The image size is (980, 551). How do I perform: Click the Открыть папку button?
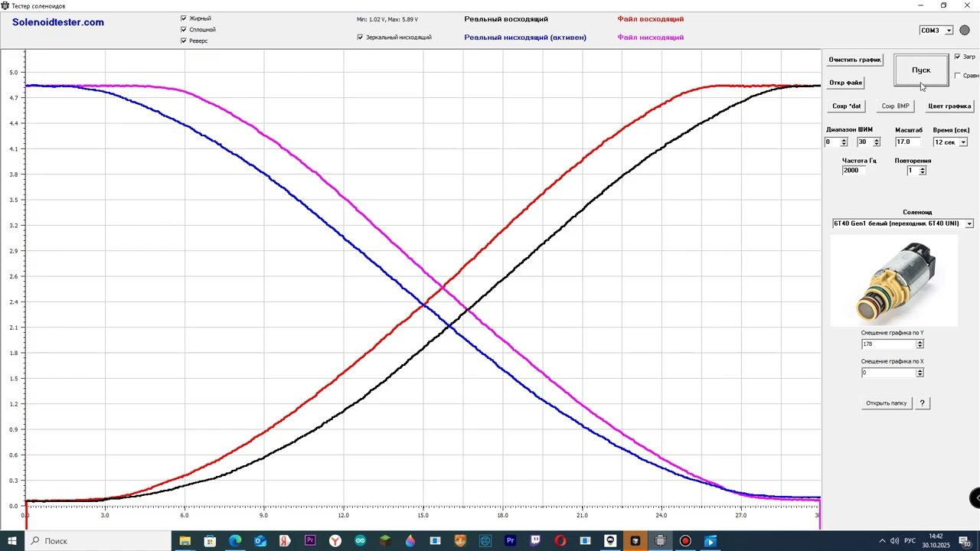(887, 403)
